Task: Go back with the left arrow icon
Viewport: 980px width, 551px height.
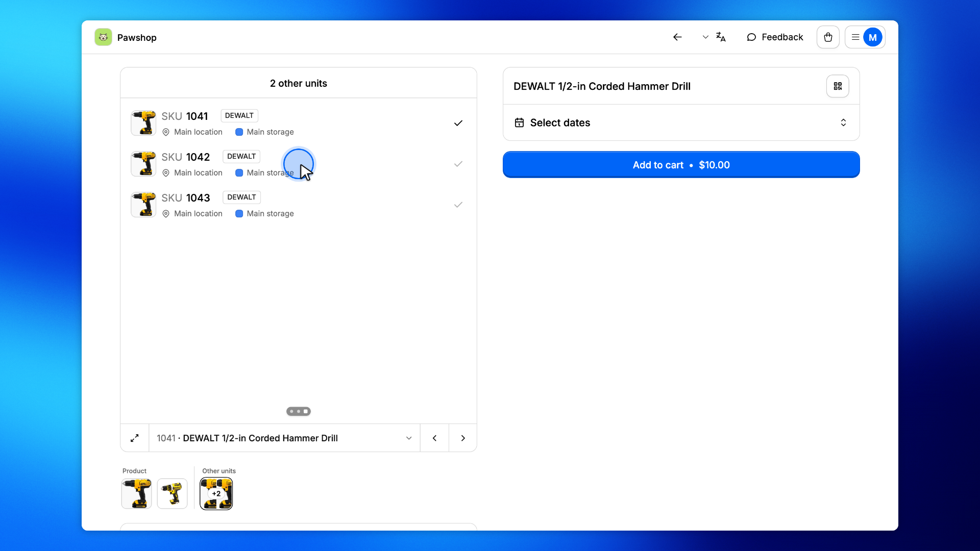Action: pyautogui.click(x=677, y=37)
